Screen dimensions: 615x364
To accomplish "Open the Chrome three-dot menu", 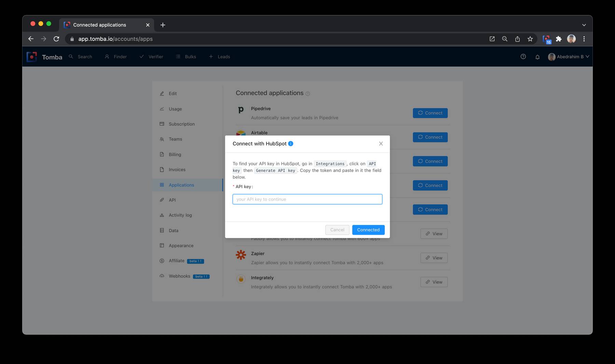I will point(584,39).
